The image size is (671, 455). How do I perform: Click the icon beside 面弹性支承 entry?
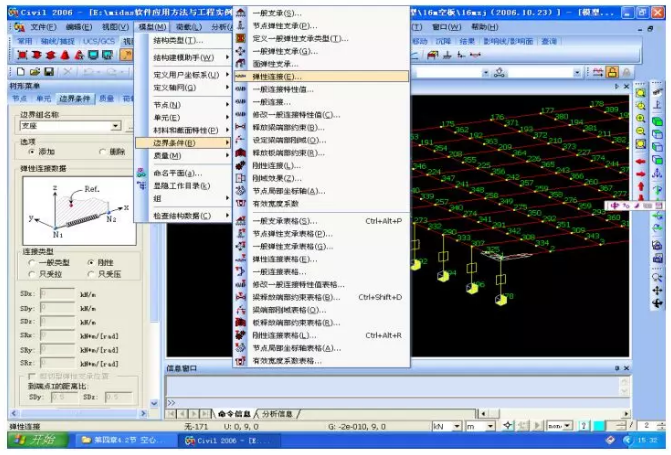(x=241, y=64)
